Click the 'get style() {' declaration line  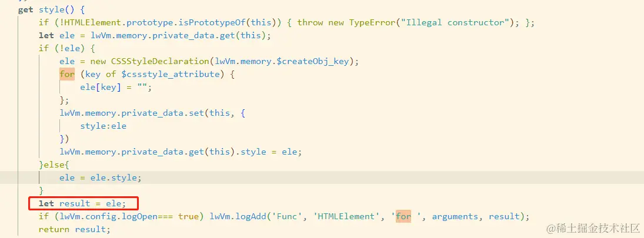coord(51,9)
